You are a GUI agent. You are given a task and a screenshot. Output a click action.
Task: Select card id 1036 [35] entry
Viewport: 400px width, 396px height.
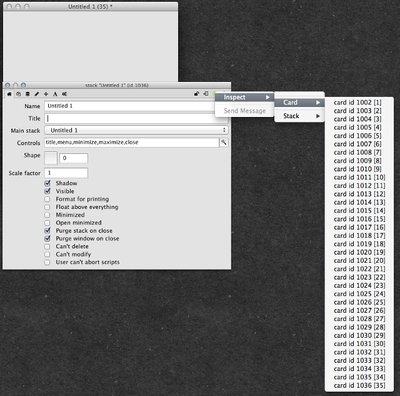pos(359,385)
